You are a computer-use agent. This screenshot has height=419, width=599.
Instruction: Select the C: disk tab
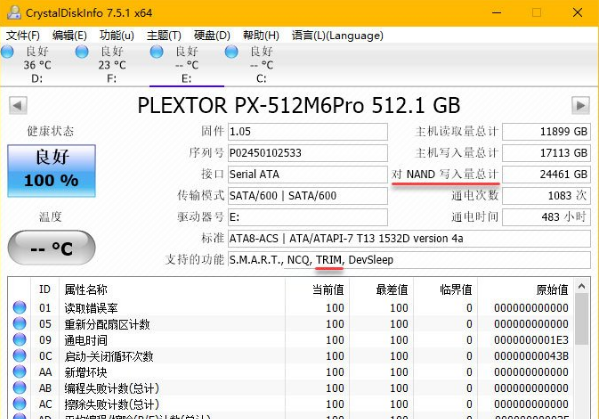[261, 65]
